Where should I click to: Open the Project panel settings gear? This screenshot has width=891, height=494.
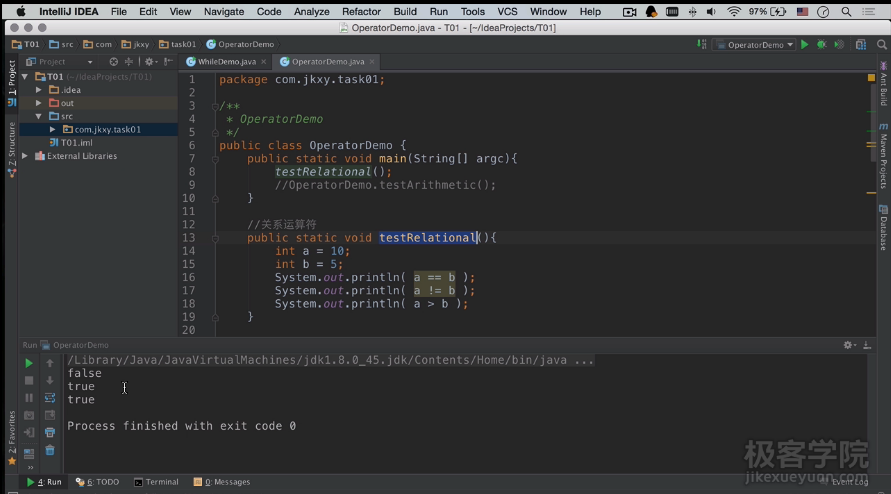pos(148,62)
